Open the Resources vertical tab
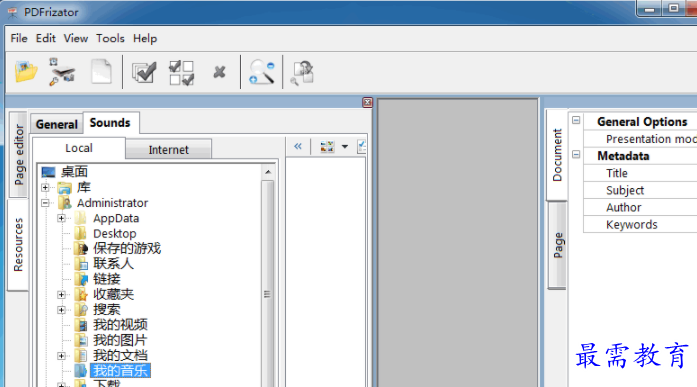 18,244
